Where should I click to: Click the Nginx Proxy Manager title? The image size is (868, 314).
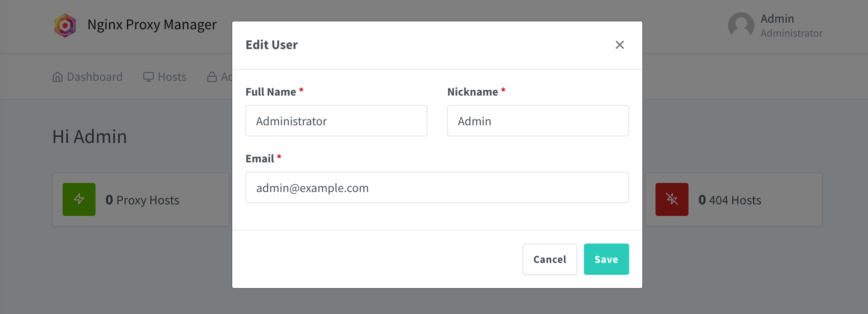tap(152, 25)
